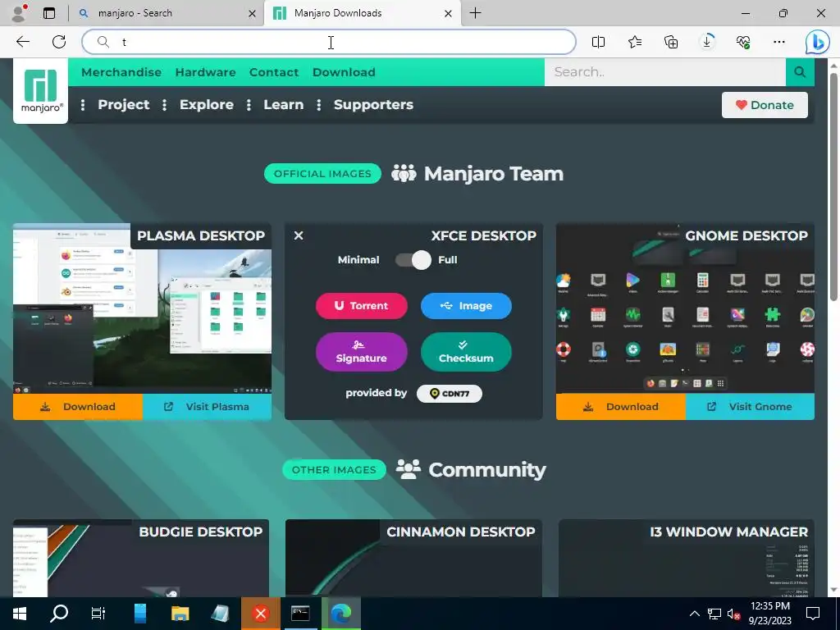
Task: Open the CDN77 provider link
Action: pyautogui.click(x=449, y=393)
